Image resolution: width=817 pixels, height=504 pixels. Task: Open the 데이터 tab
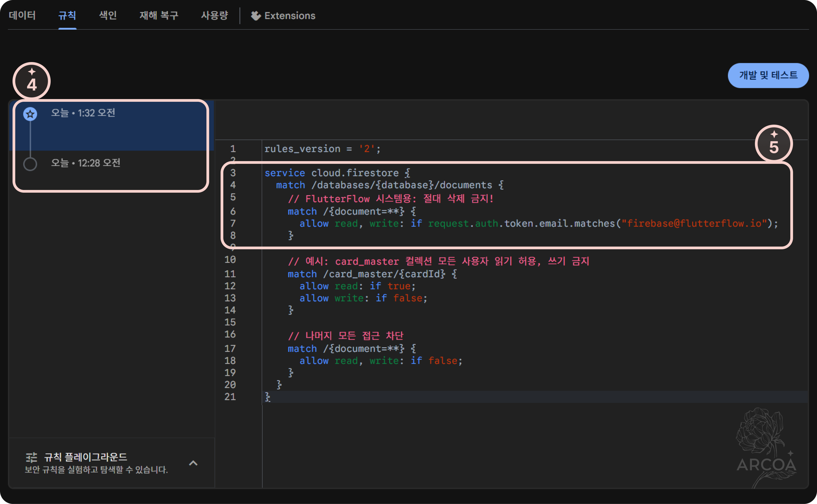[x=22, y=15]
